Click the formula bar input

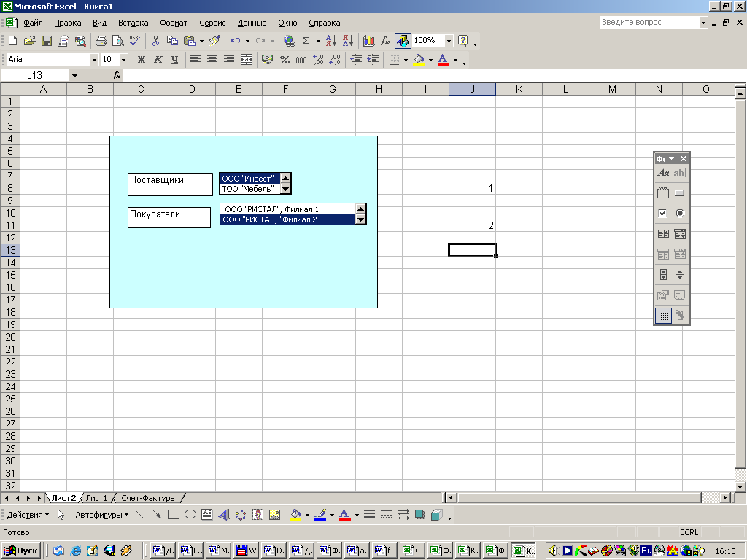coord(433,75)
